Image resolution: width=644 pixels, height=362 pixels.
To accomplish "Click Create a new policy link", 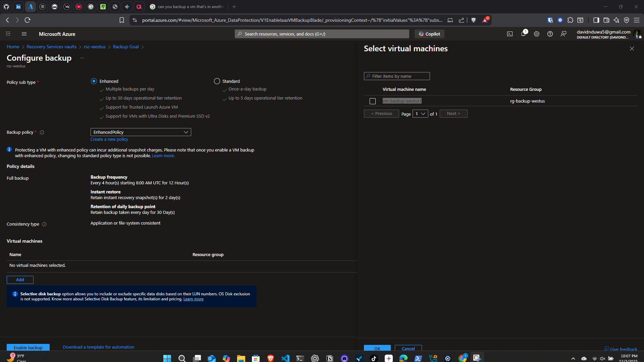I will tap(109, 139).
